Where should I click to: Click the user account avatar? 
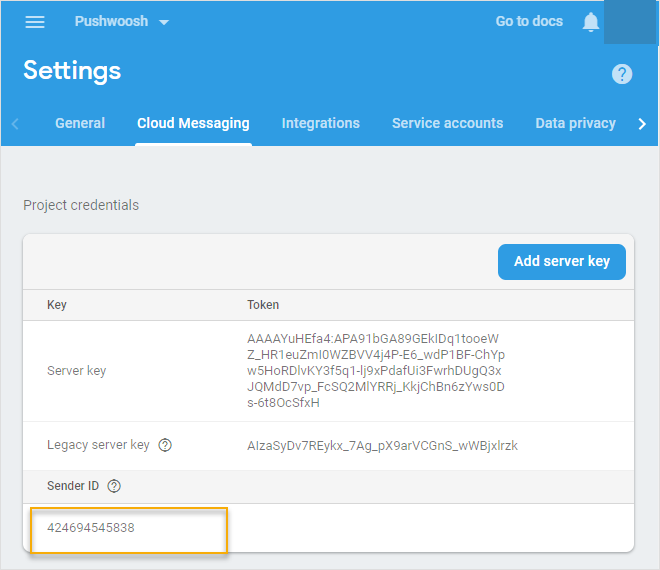click(x=629, y=22)
